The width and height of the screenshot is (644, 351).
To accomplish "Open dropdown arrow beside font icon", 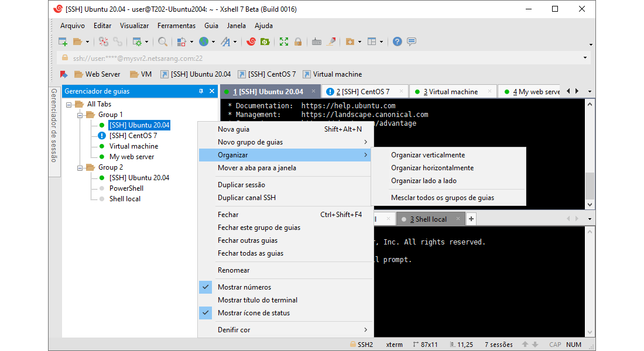I will pos(235,42).
